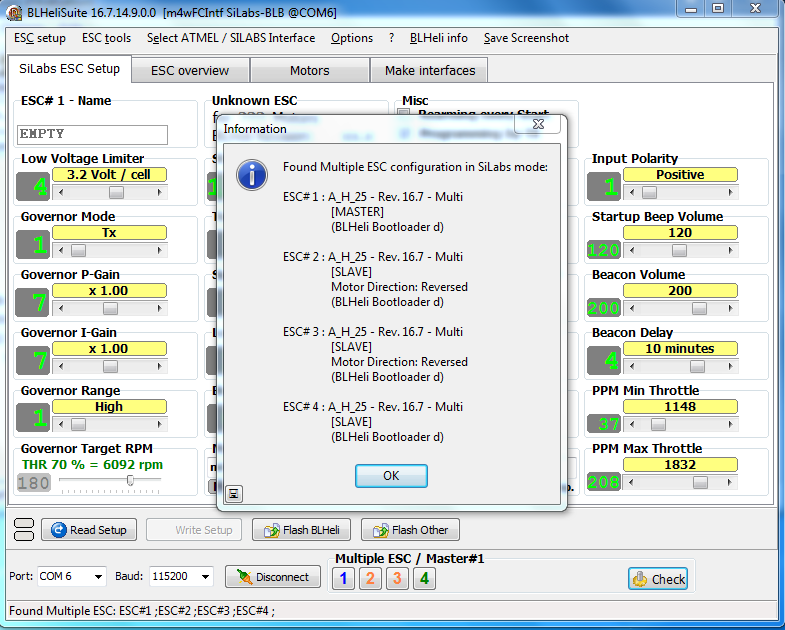785x630 pixels.
Task: Toggle ESC number 2 selector
Action: 370,578
